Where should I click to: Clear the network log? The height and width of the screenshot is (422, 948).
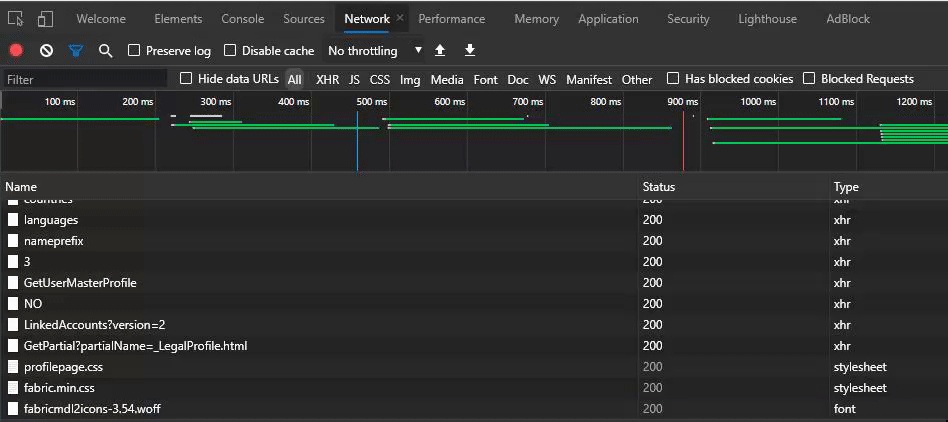47,51
